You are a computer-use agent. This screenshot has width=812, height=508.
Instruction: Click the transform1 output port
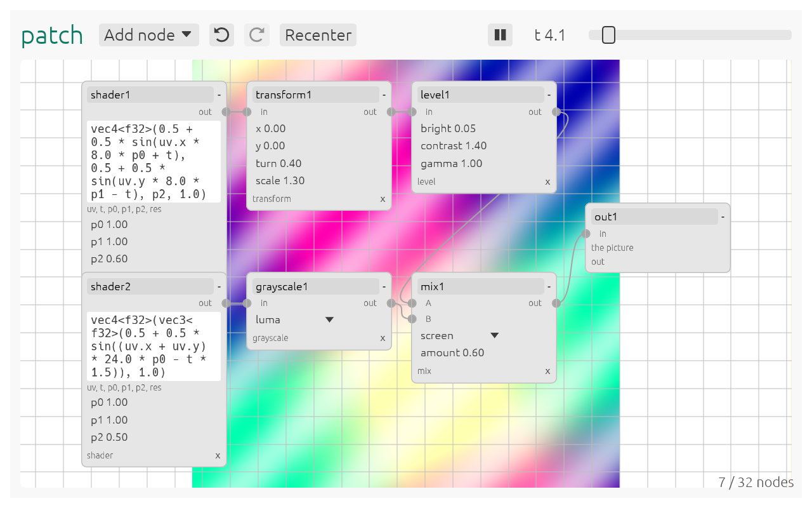pyautogui.click(x=391, y=112)
